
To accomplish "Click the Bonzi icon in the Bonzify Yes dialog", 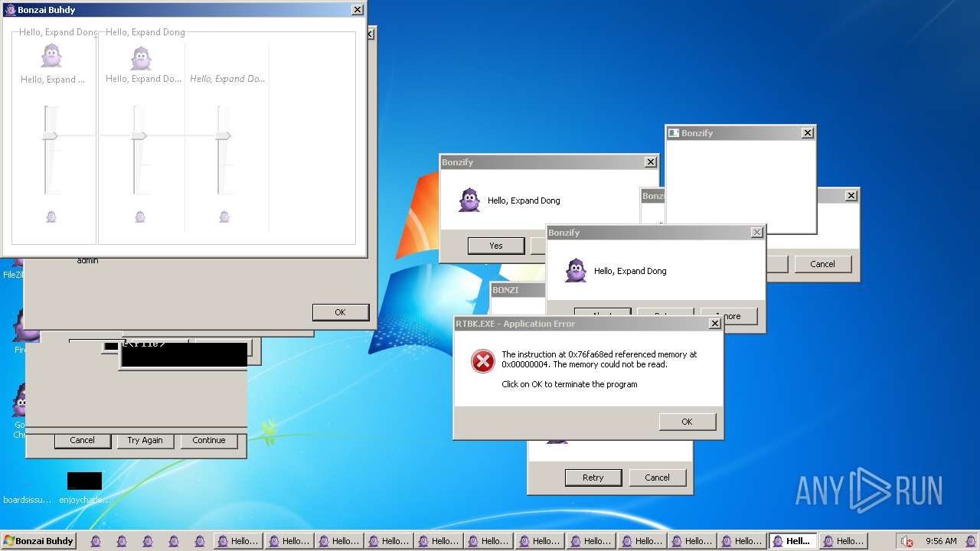I will (x=469, y=201).
